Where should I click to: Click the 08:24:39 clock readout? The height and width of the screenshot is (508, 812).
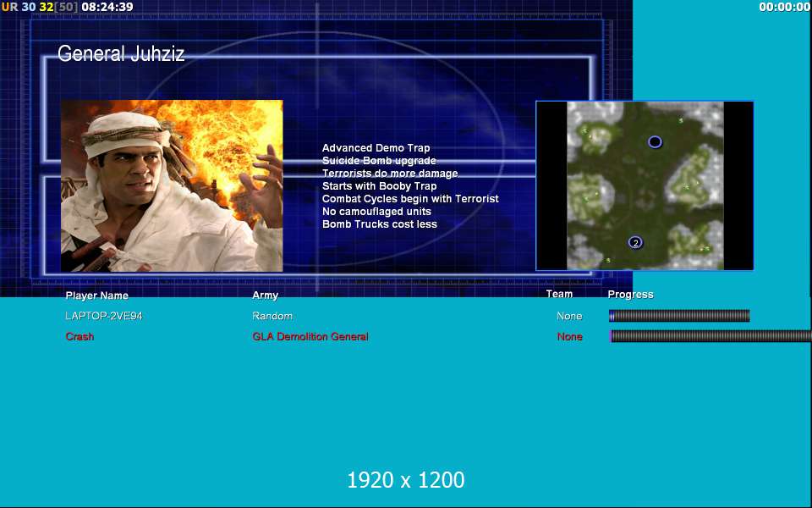[107, 7]
